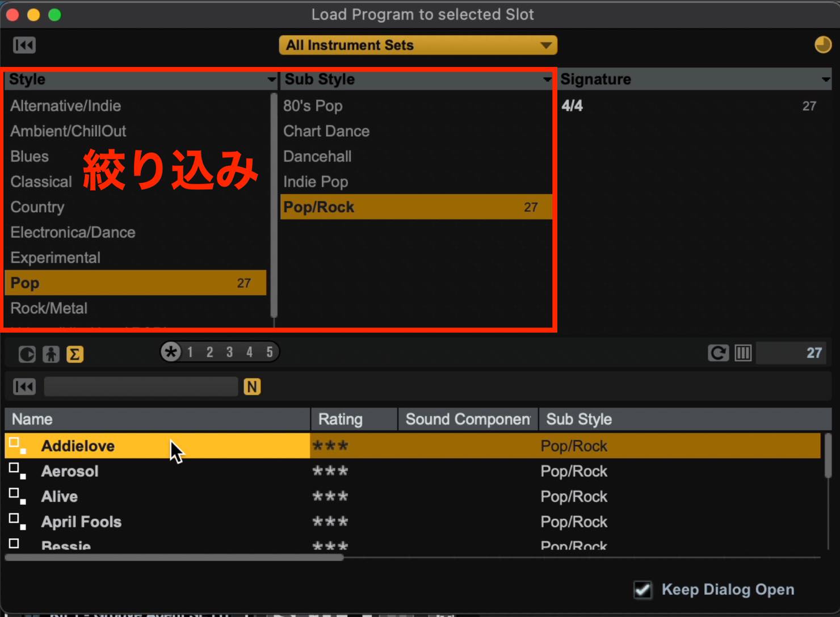Select the asterisk all-ratings filter
Screen dimensions: 840x617
[171, 352]
